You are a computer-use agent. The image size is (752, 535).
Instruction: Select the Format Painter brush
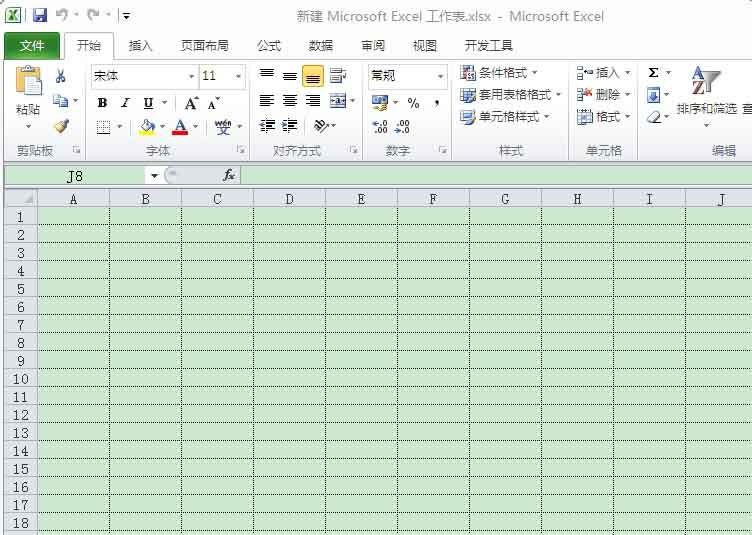[x=60, y=126]
